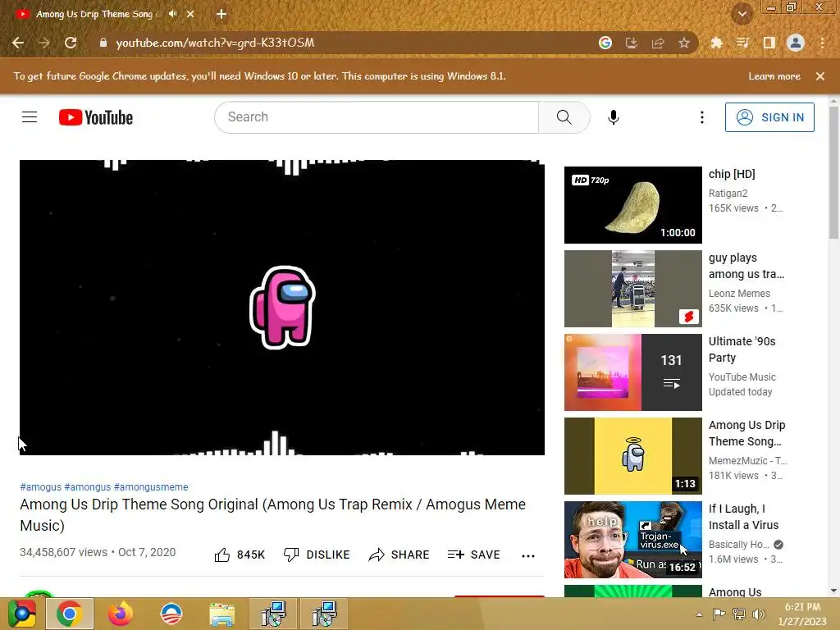Viewport: 840px width, 630px height.
Task: Open the MemezMuzic Among Us Drip thumbnail
Action: click(632, 456)
